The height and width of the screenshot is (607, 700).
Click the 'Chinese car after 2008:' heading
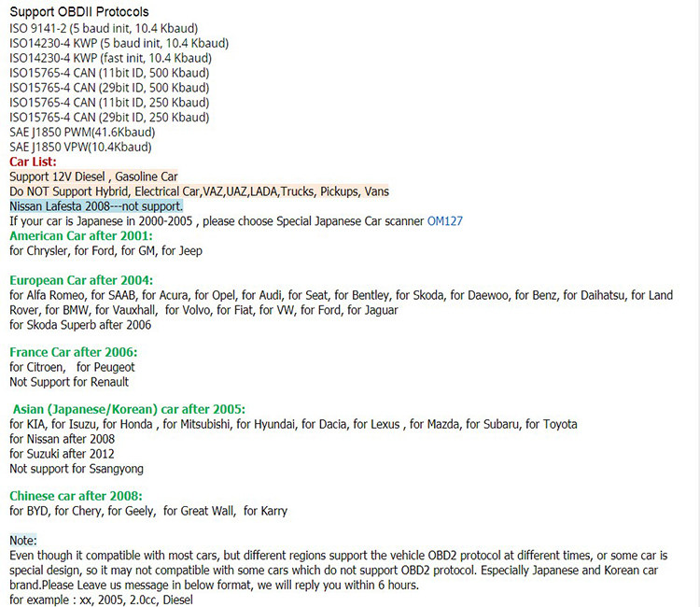pyautogui.click(x=76, y=496)
